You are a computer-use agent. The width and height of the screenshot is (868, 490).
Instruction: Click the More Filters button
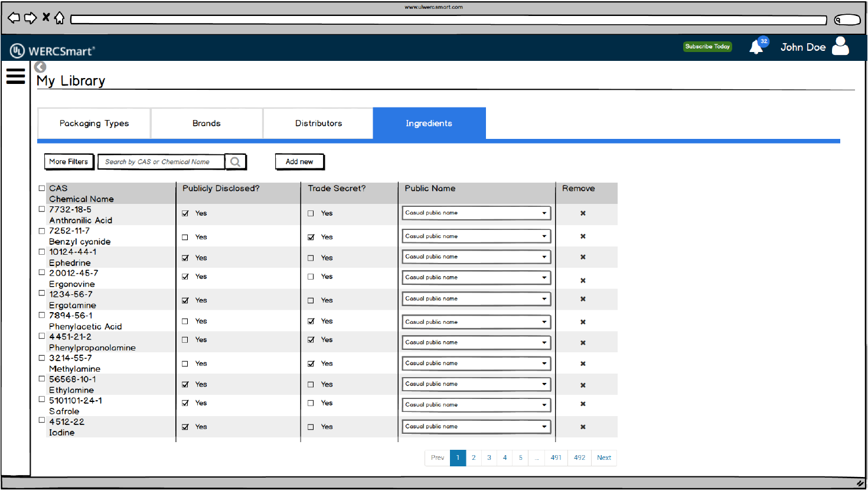68,162
